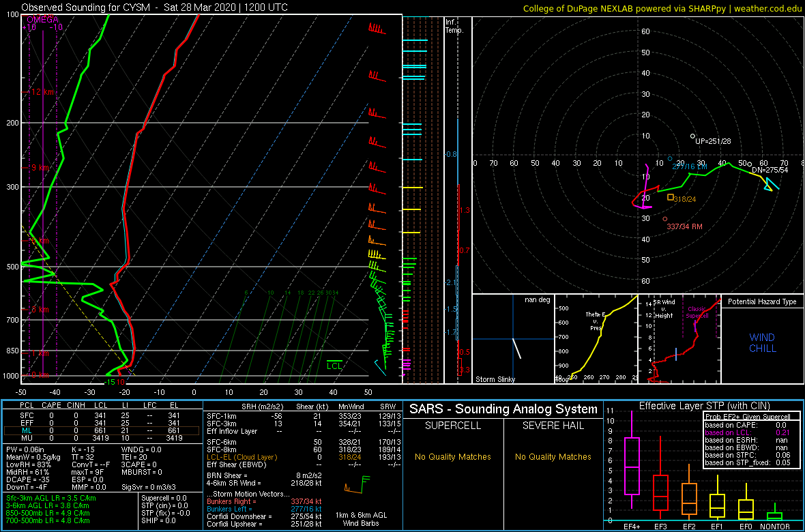Select the Corfidi downshear DN=275/54 marker

pyautogui.click(x=750, y=164)
